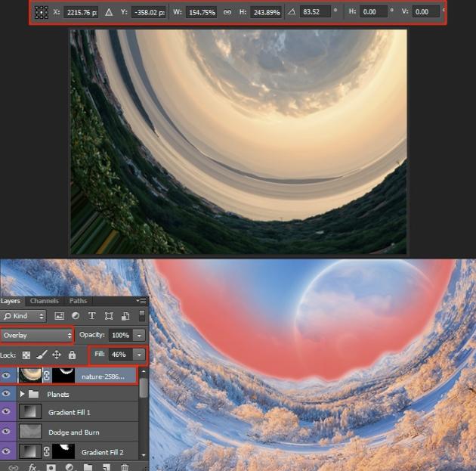The width and height of the screenshot is (476, 471).
Task: Open the Fill slider dropdown arrow
Action: coord(139,355)
